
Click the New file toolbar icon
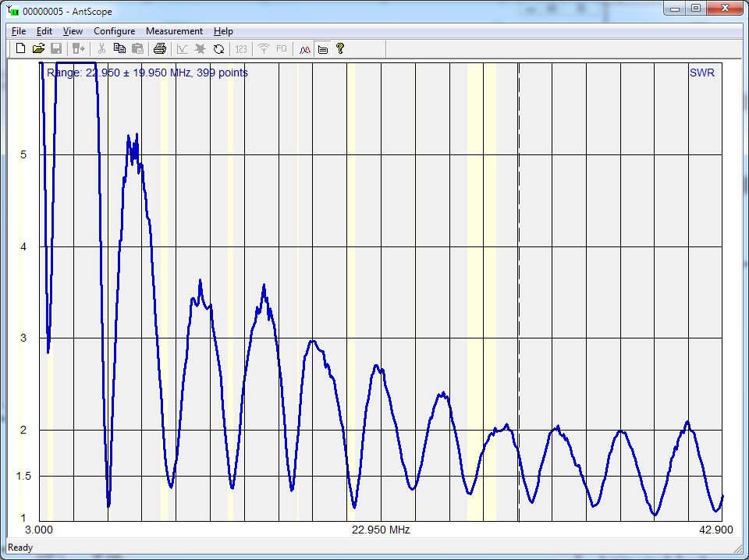point(21,49)
